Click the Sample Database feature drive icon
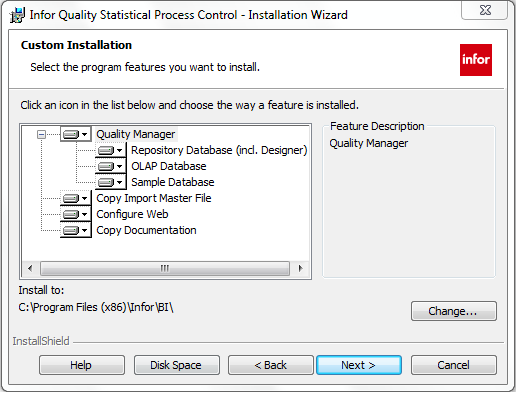This screenshot has height=395, width=516. 111,182
